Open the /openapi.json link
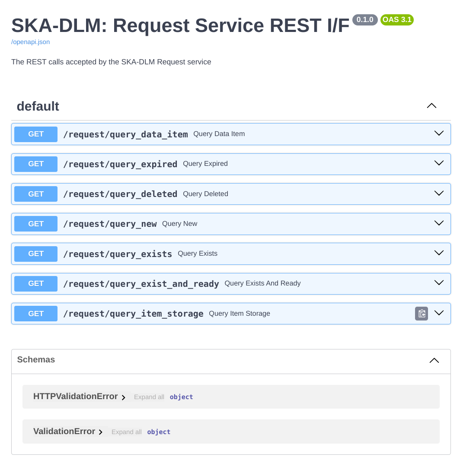The width and height of the screenshot is (460, 476). pos(30,42)
